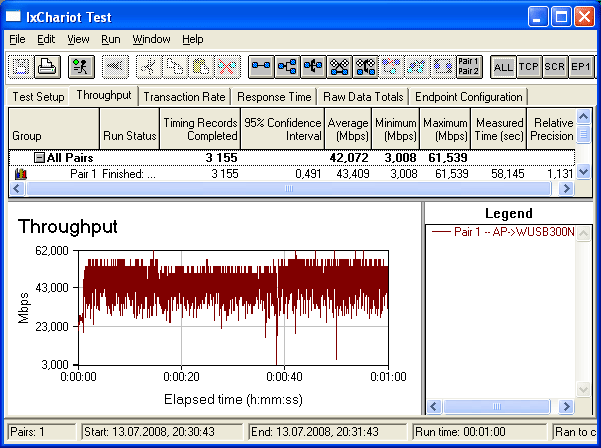This screenshot has width=601, height=448.
Task: Click the Average (Mbps) column header
Action: 348,129
